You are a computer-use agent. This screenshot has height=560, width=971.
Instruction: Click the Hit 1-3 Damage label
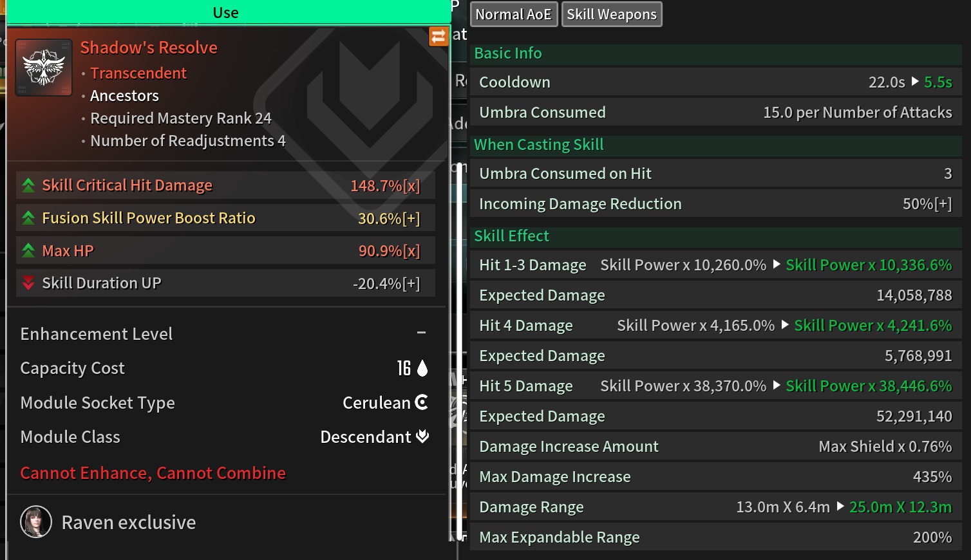click(x=533, y=265)
